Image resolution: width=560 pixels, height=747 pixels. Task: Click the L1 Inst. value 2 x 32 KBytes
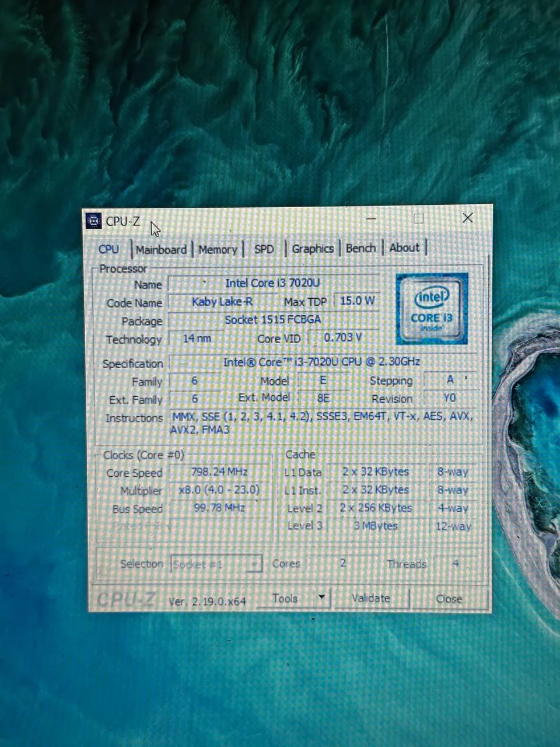click(x=376, y=490)
